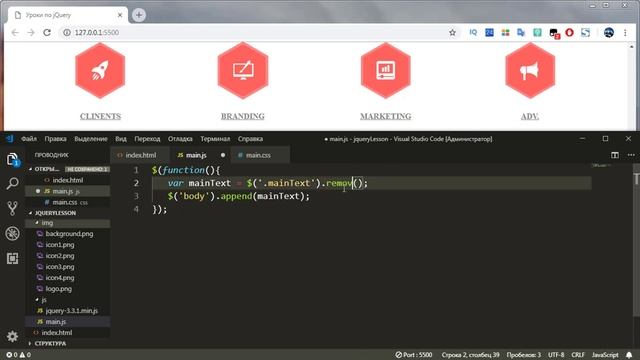Click the megaphone hexagon icon
The image size is (640, 360).
(x=530, y=70)
